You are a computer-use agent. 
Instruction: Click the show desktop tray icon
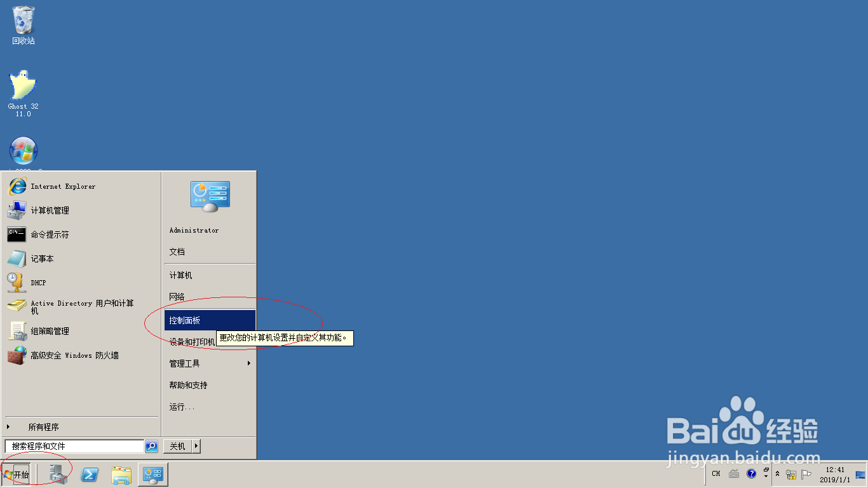coord(860,474)
